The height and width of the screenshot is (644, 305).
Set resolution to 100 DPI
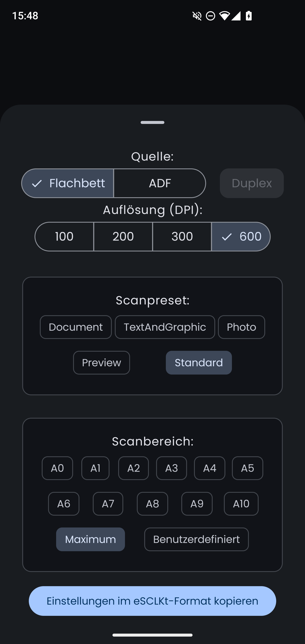coord(64,236)
